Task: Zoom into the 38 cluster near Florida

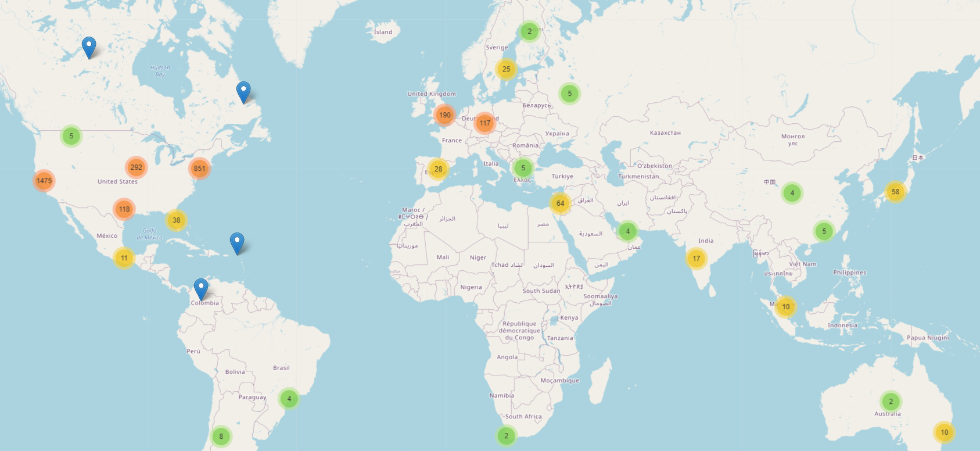Action: tap(176, 220)
